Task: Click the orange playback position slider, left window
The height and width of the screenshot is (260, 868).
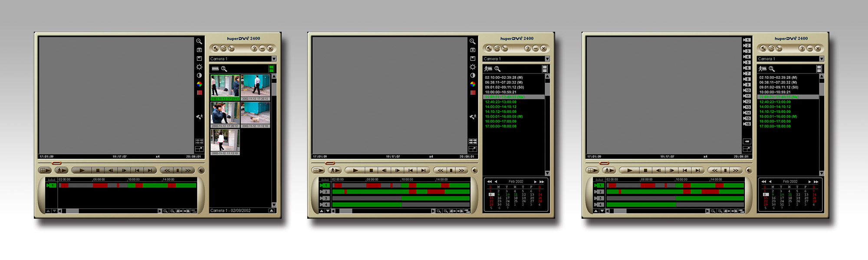Action: pyautogui.click(x=56, y=163)
